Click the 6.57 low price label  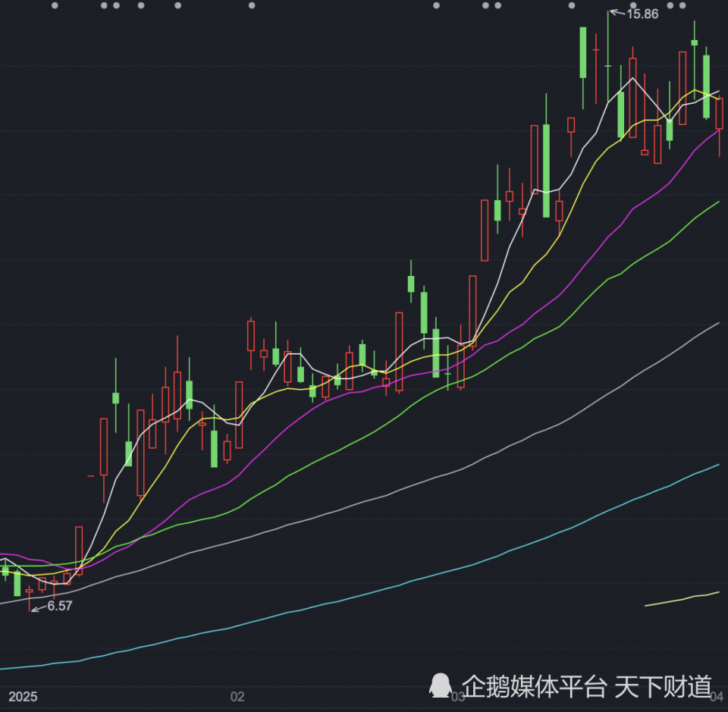pos(59,606)
